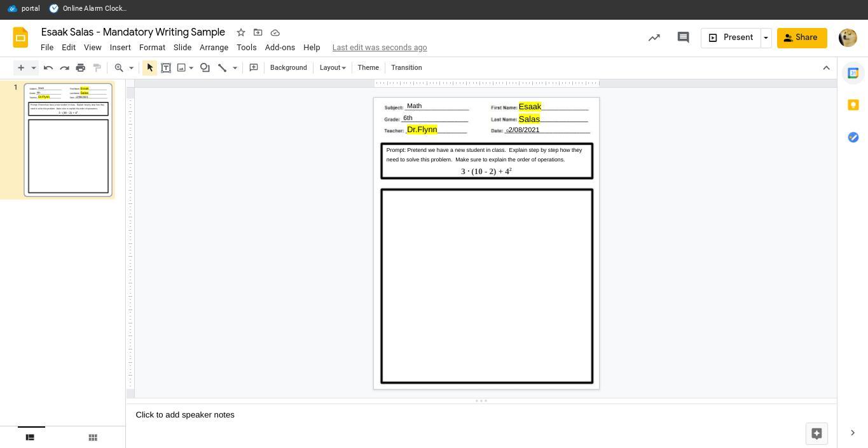The image size is (868, 448).
Task: Open Google Calendar side panel icon
Action: (x=853, y=73)
